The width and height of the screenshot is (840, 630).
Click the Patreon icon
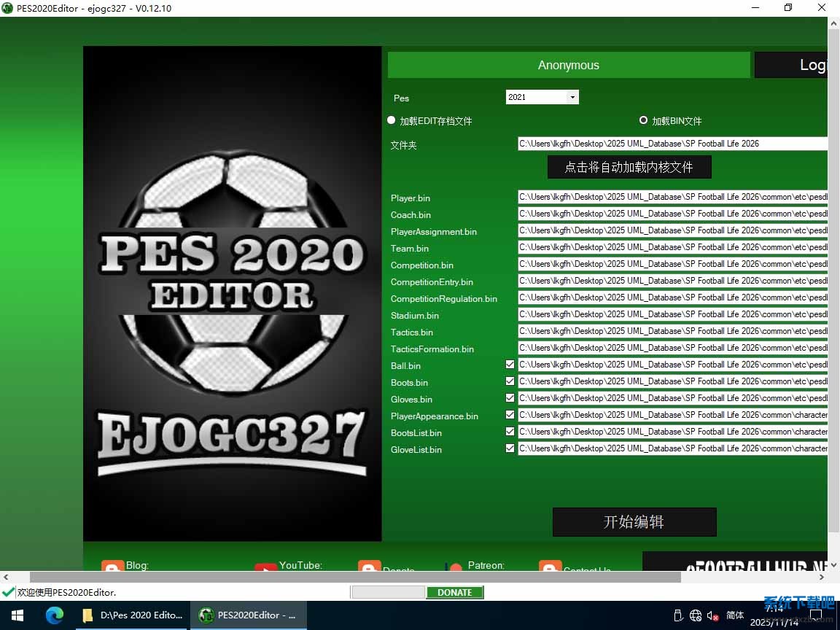point(454,567)
